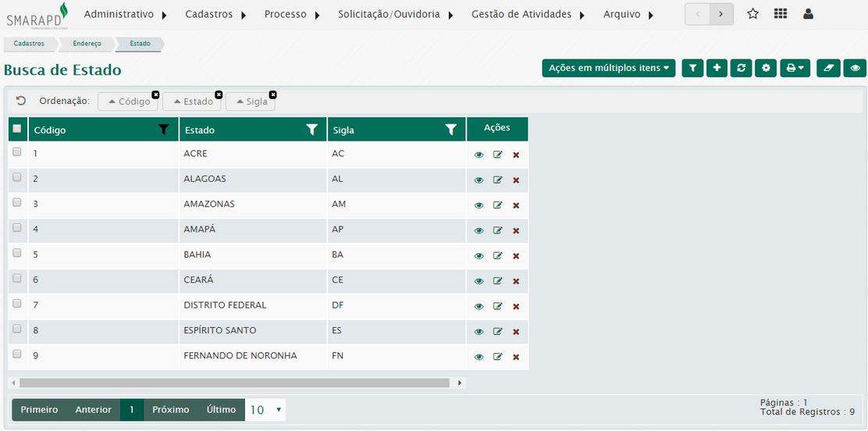Open settings via the gear icon

(x=766, y=68)
